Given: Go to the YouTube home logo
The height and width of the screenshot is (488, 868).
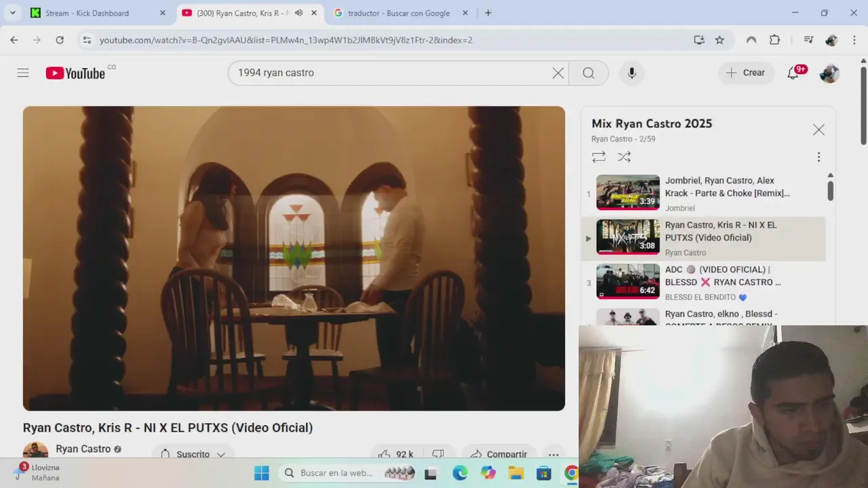Looking at the screenshot, I should tap(75, 73).
